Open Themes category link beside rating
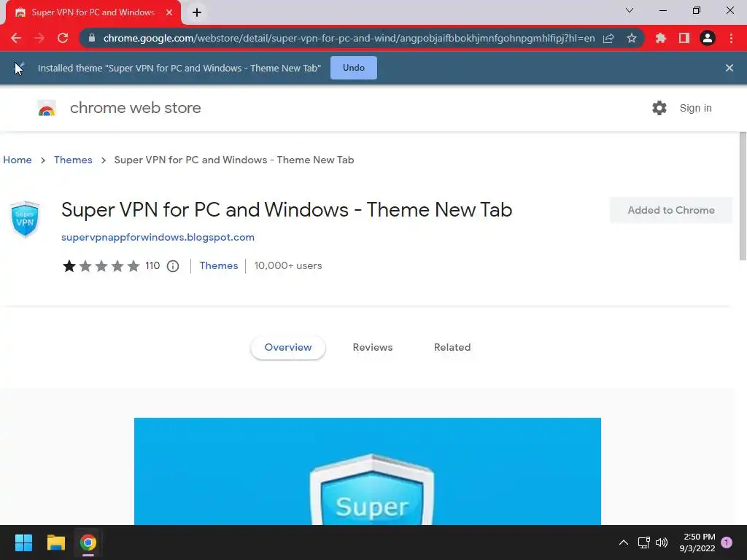747x560 pixels. click(x=219, y=265)
